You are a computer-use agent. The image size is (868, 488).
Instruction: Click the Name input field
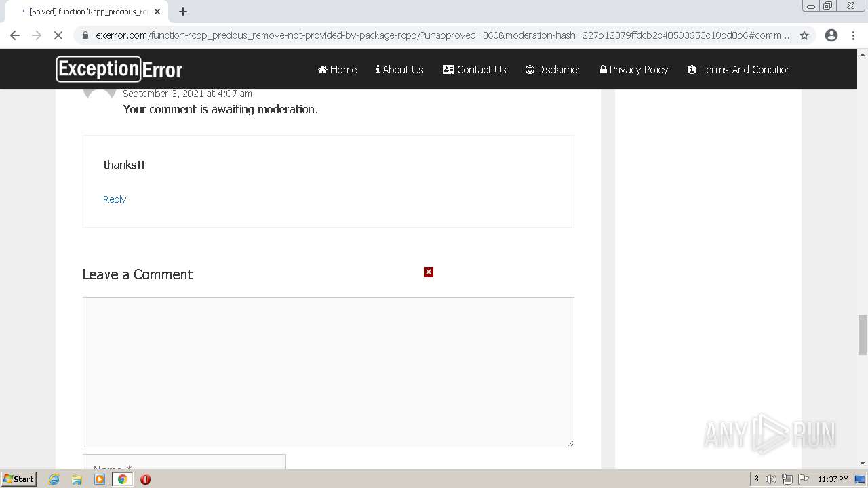point(184,462)
